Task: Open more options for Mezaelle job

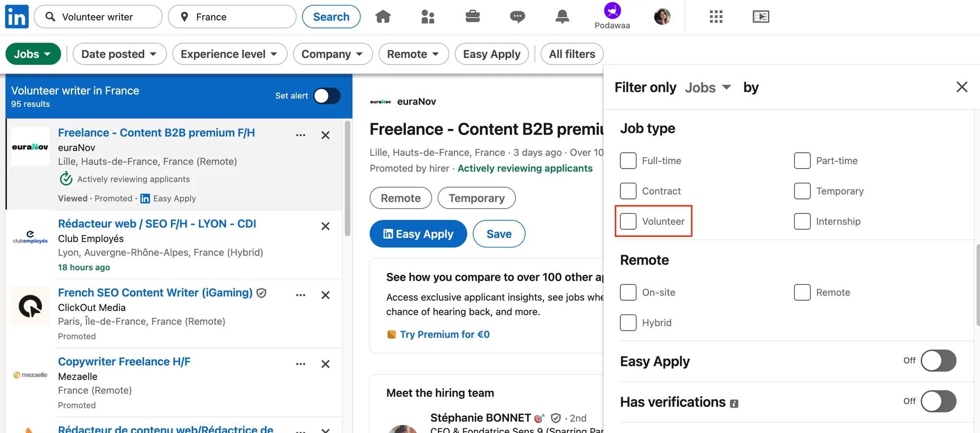Action: 300,364
